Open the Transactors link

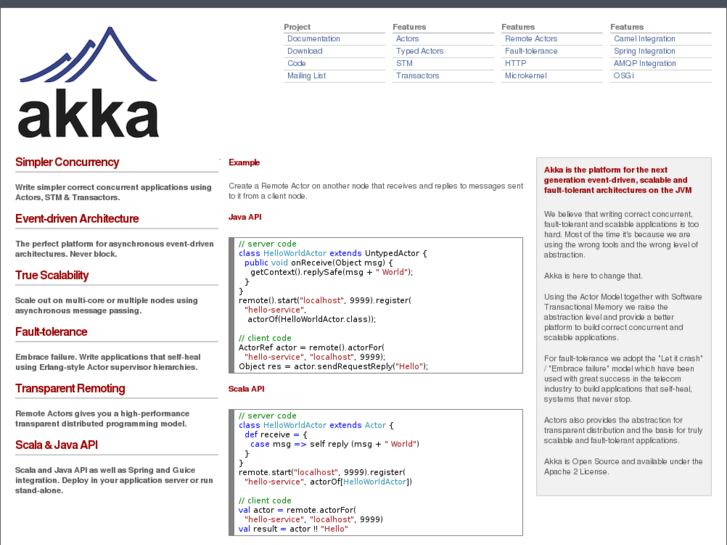pos(417,76)
